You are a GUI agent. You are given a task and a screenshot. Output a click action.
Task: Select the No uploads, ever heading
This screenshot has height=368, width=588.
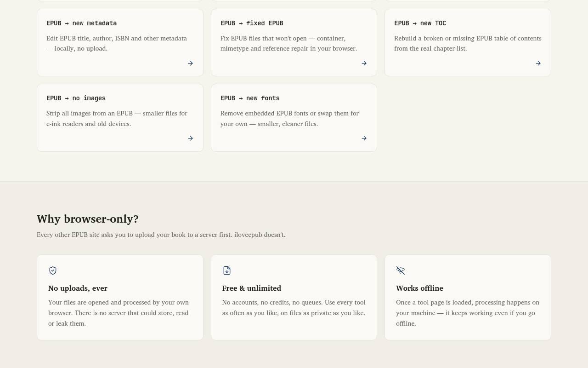78,288
